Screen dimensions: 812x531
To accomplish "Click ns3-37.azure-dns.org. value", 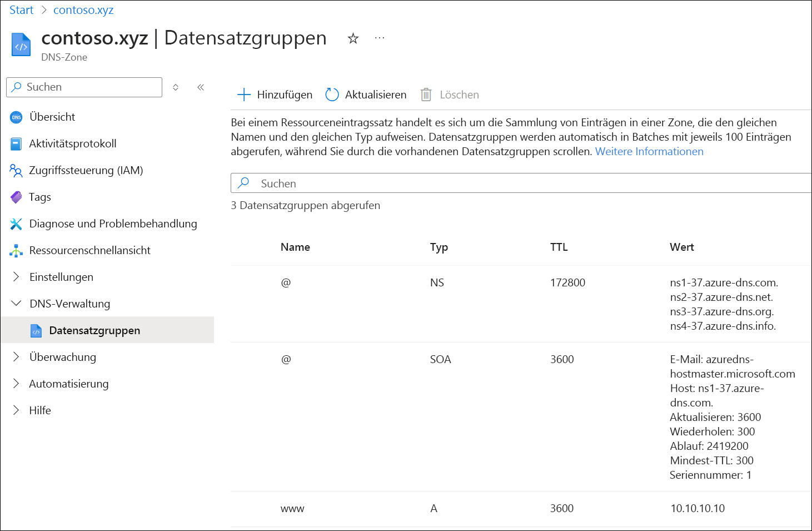I will 722,312.
